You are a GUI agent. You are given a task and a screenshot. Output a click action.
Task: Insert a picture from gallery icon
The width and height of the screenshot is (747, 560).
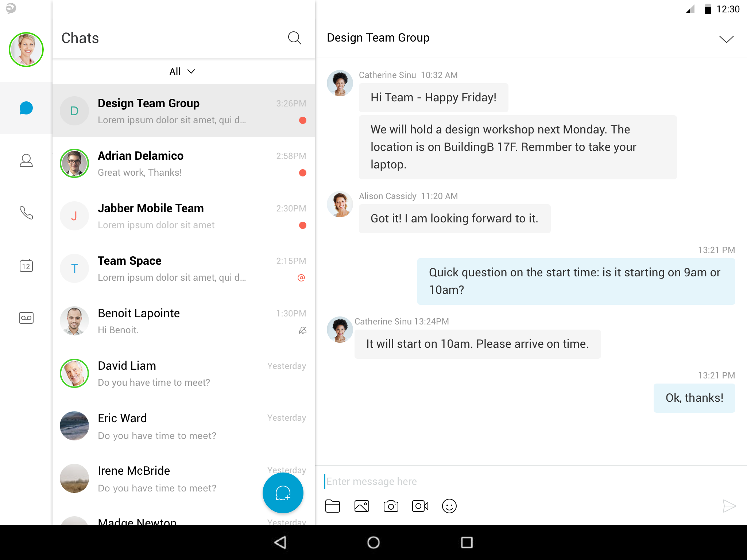click(362, 506)
